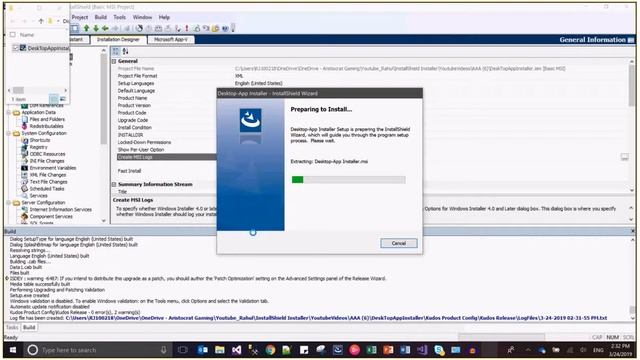Open INI File Changes view
This screenshot has height=360, width=640.
coord(47,161)
